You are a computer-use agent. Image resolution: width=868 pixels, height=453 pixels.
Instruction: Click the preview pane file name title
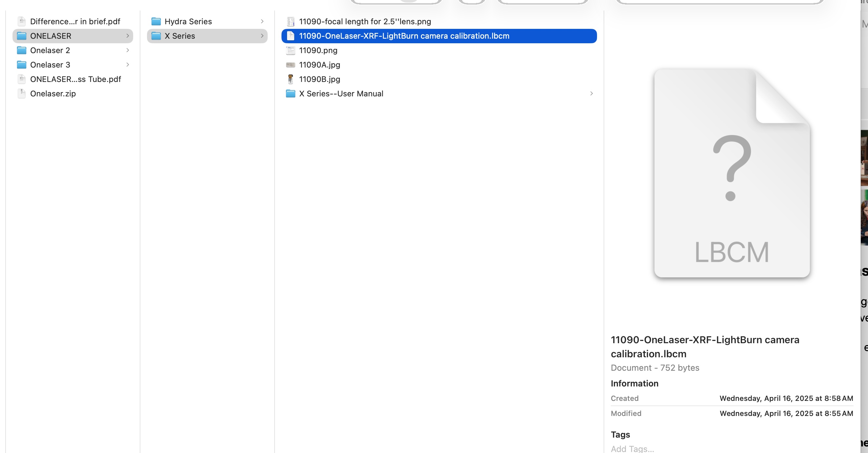point(705,346)
